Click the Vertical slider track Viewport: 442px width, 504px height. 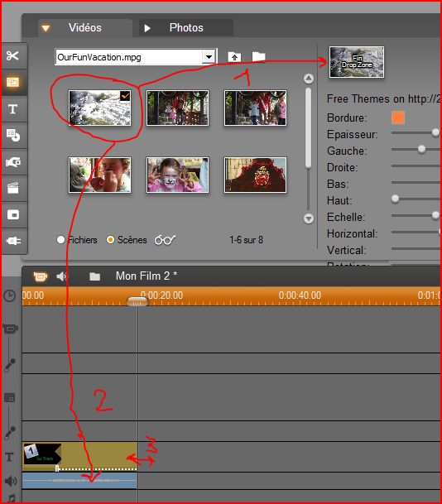(x=416, y=248)
